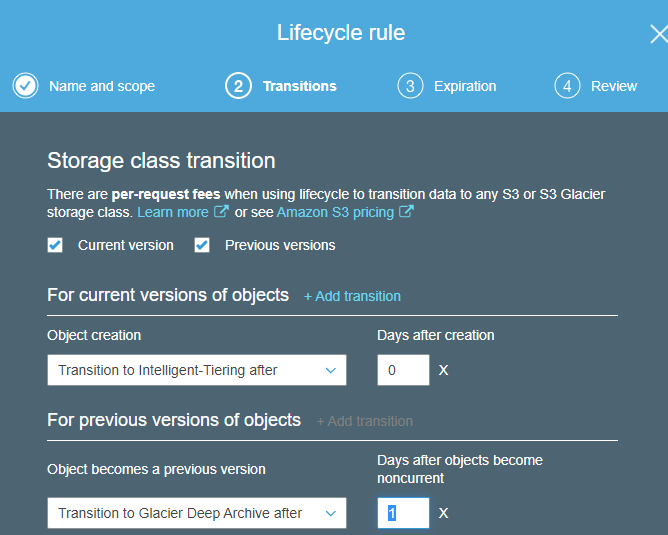668x535 pixels.
Task: Jump to the Review step
Action: coord(613,86)
